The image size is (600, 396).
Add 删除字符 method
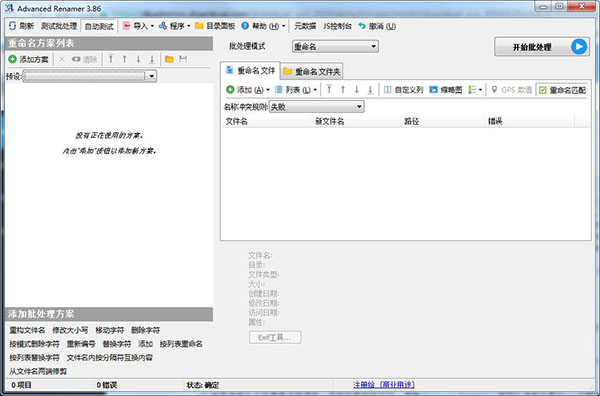(x=145, y=330)
